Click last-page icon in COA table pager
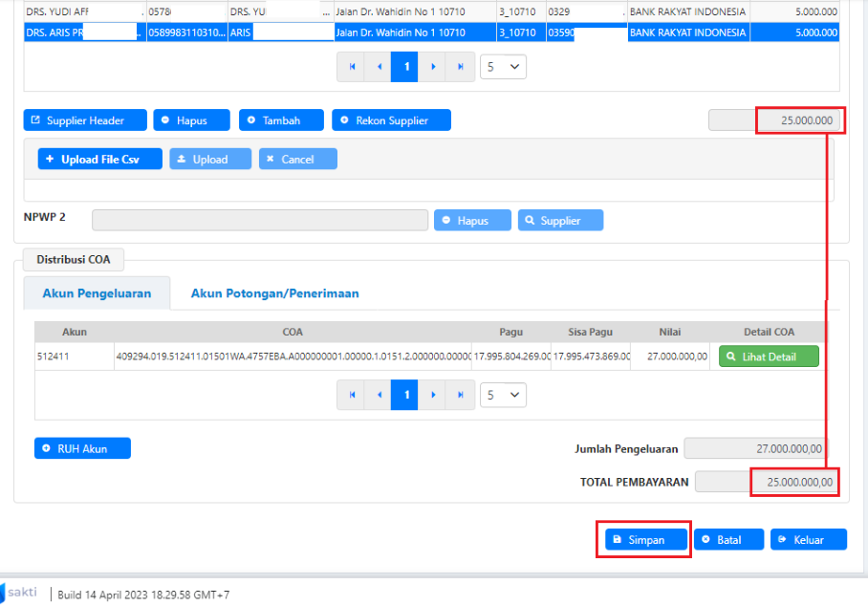 [460, 394]
